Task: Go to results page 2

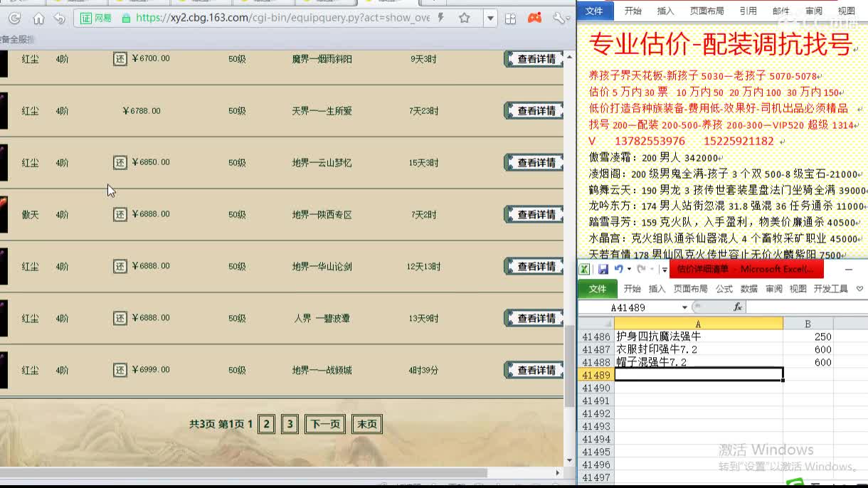Action: pos(267,425)
